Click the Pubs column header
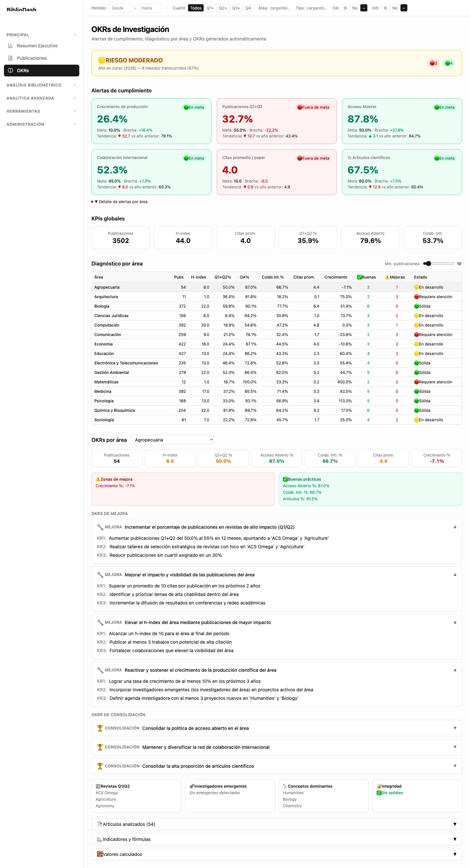This screenshot has width=470, height=868. 179,277
